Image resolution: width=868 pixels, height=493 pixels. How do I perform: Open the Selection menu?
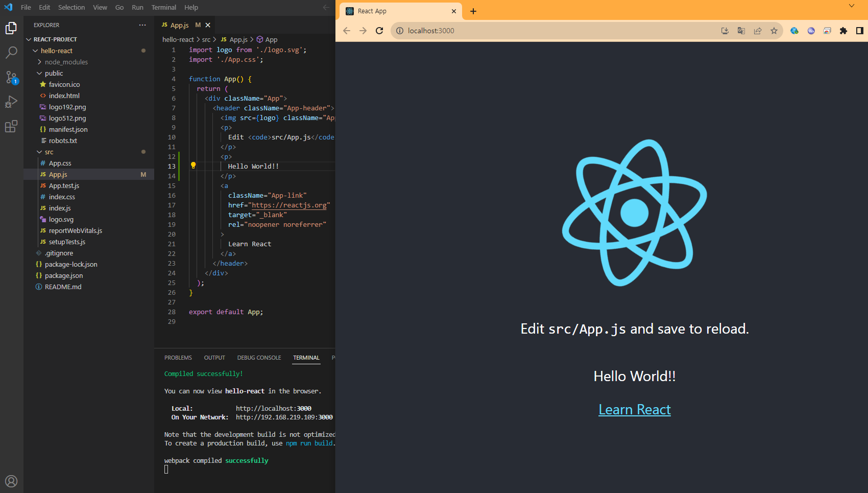click(71, 7)
